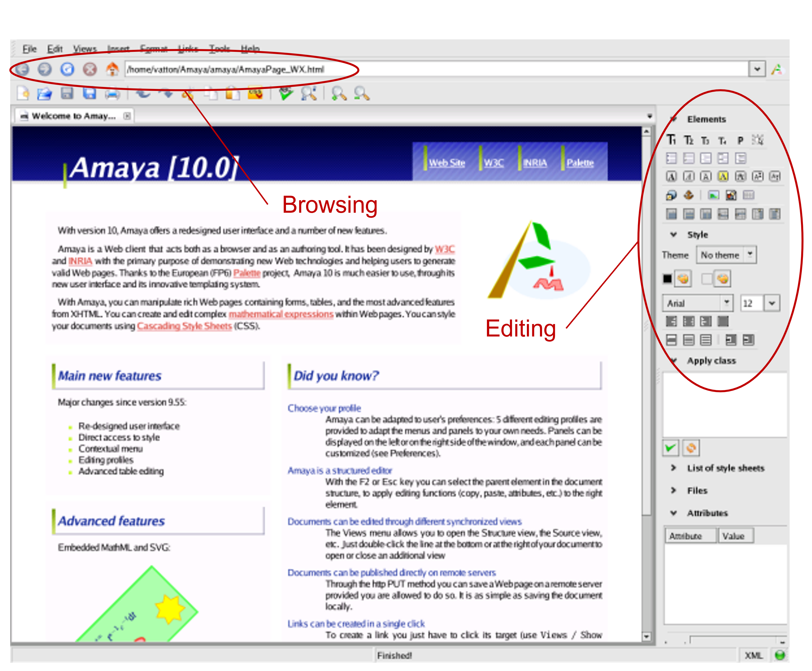
Task: Click the Reload page icon
Action: (67, 69)
